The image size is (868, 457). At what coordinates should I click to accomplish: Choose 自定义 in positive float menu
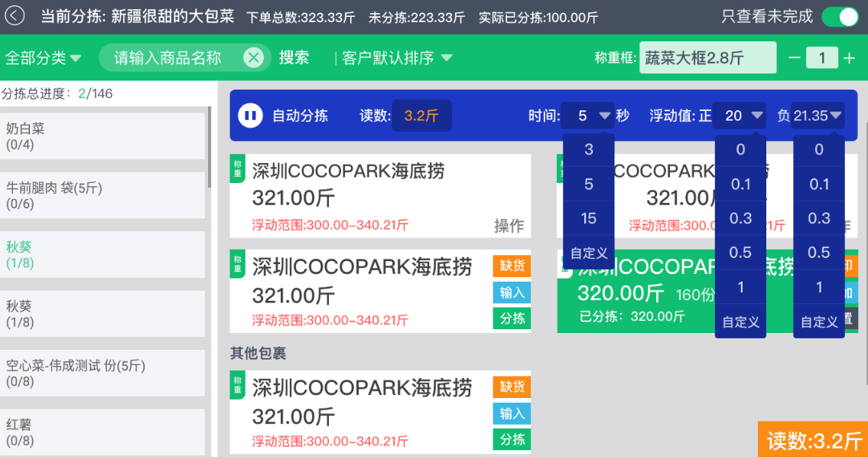tap(741, 322)
